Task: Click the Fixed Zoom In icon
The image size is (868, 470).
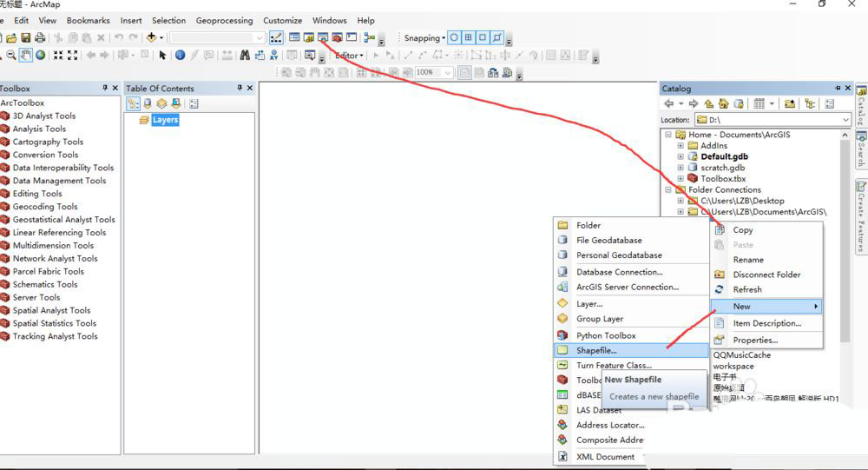Action: tap(58, 56)
